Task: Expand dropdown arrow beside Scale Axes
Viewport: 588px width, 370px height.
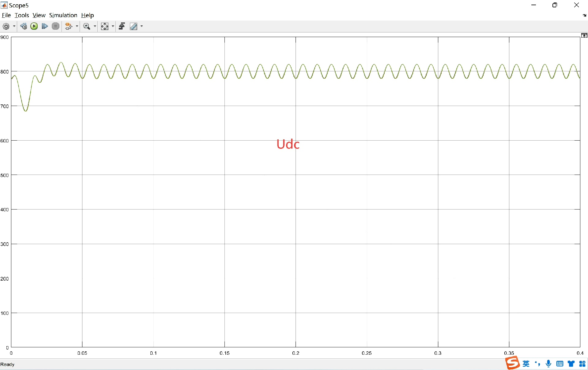Action: (113, 26)
